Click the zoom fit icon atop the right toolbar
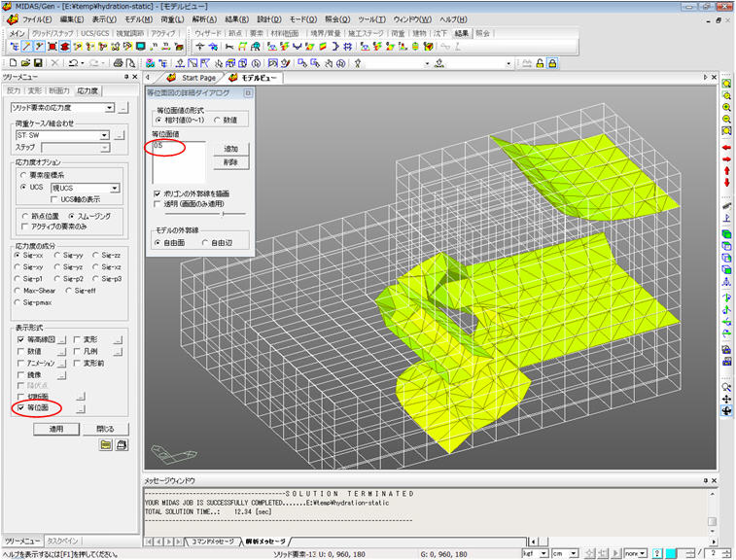The width and height of the screenshot is (736, 560). coord(726,84)
